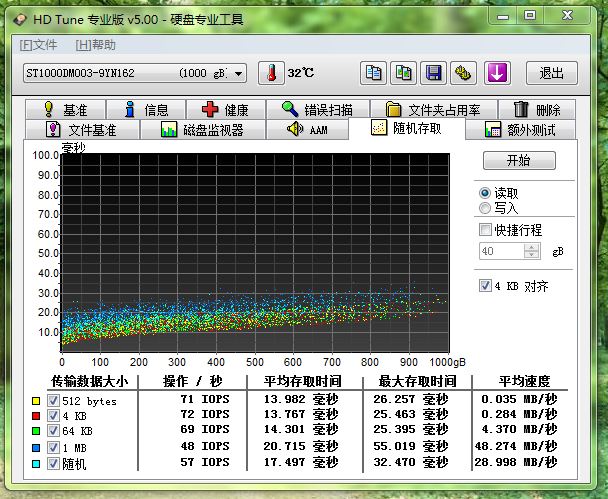
Task: Open the 文件夹占用率 tab
Action: click(x=434, y=110)
